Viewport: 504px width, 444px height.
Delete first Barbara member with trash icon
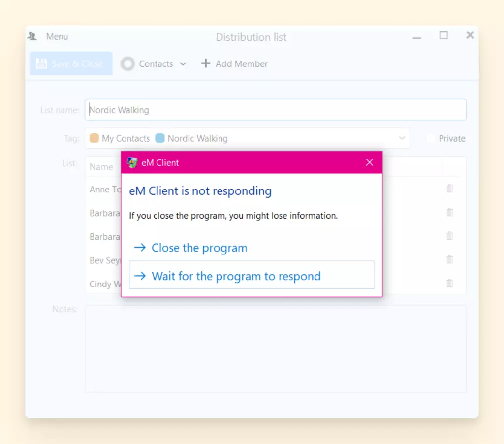pos(450,212)
